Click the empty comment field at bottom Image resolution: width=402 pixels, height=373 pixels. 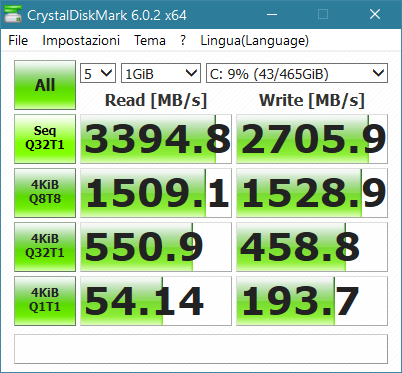point(201,349)
